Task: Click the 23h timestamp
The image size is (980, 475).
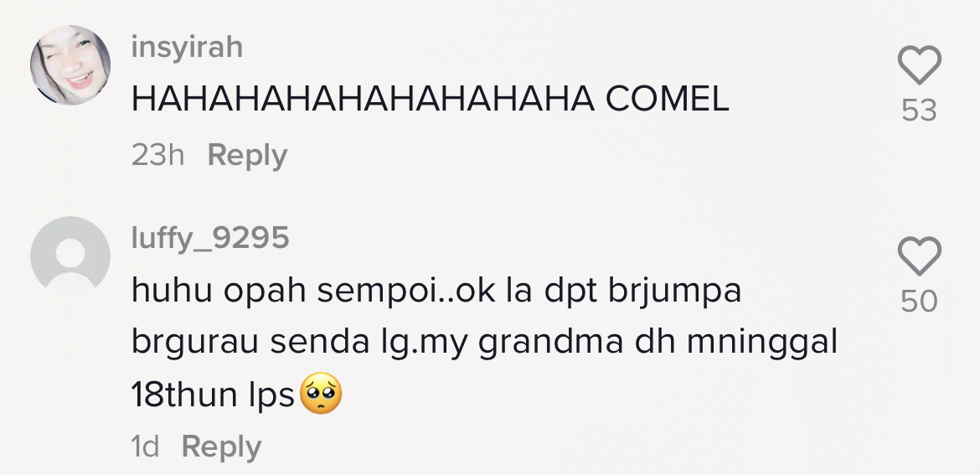Action: (x=157, y=156)
